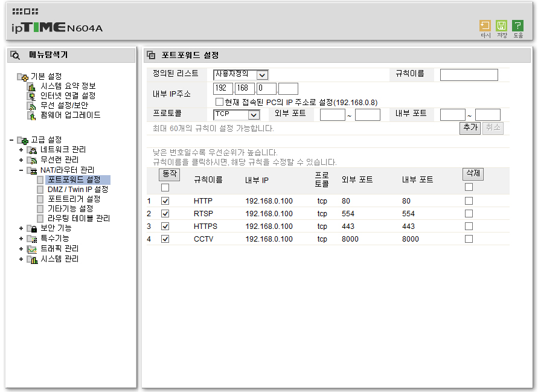
Task: Click the 무선랜 관리 icon
Action: click(32, 160)
